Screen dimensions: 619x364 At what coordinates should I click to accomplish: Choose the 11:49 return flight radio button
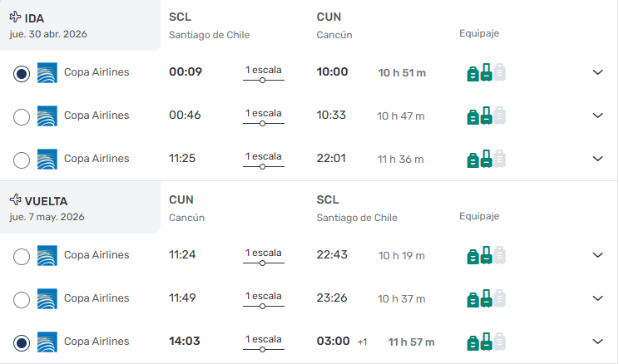[x=22, y=300]
